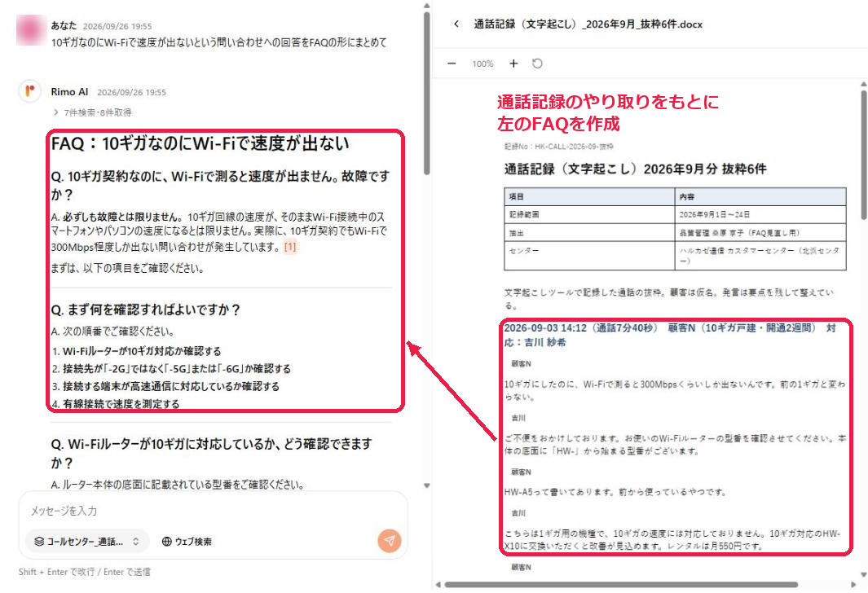The height and width of the screenshot is (593, 868).
Task: Click the heading FAQ：10ギガなのにWi-Fiで速度が出ない
Action: click(200, 144)
